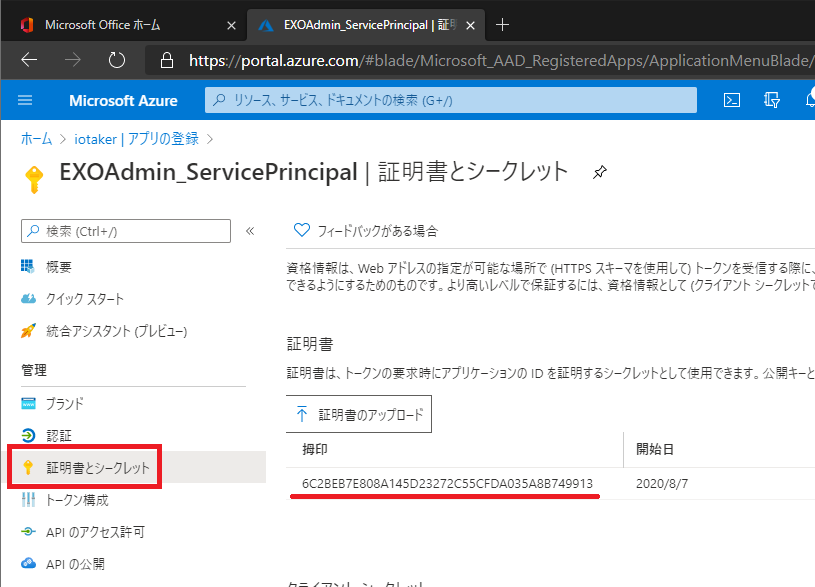Open クイック スタート in the sidebar
815x587 pixels.
[84, 299]
